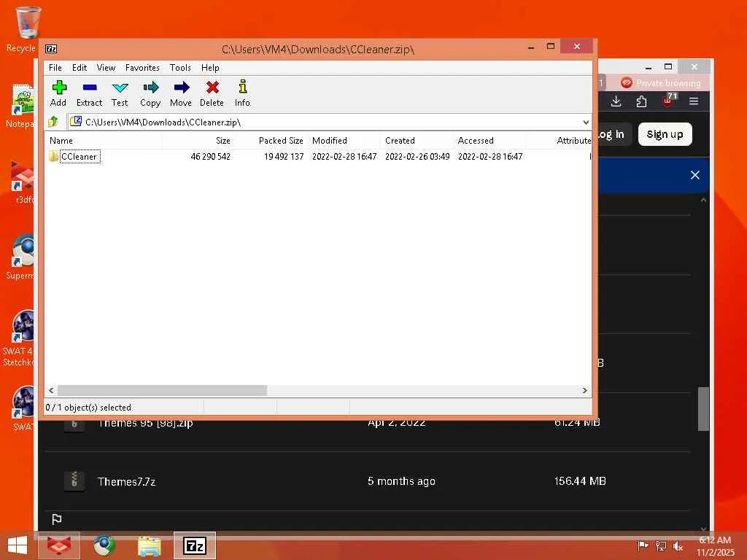Sort by the Accessed column header
The width and height of the screenshot is (747, 560).
pos(489,141)
